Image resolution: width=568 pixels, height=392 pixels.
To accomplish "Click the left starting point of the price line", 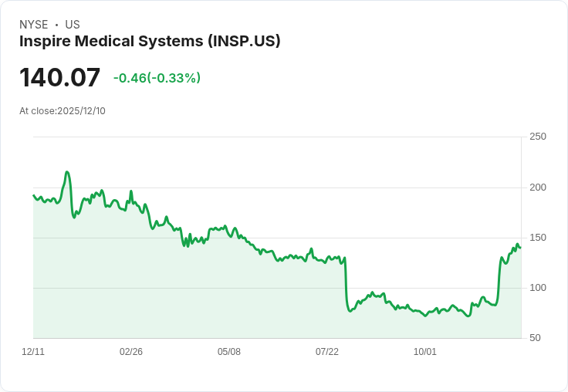I will (33, 195).
